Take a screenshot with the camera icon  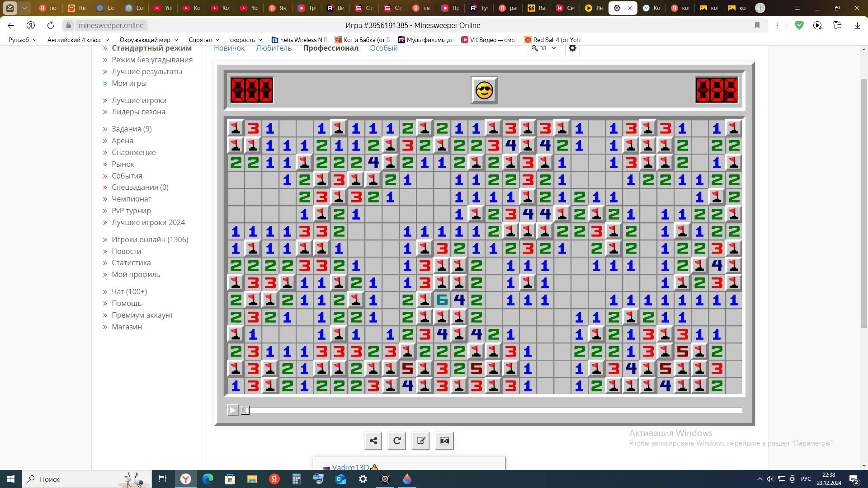click(445, 441)
